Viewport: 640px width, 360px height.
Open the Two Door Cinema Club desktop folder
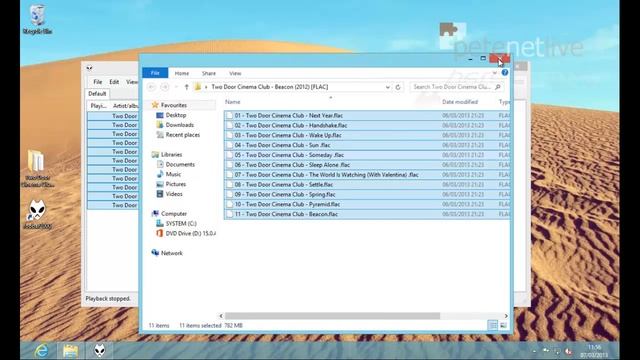coord(37,169)
